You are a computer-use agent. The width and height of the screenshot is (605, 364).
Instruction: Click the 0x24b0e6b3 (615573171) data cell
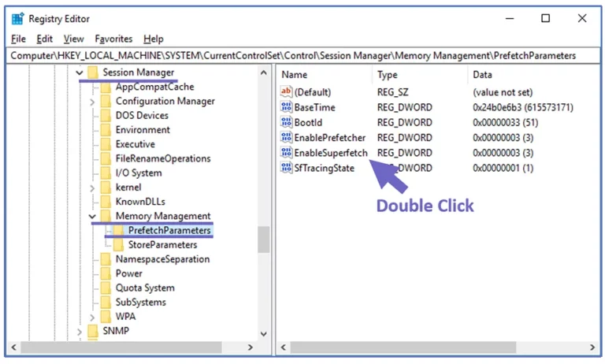click(523, 107)
